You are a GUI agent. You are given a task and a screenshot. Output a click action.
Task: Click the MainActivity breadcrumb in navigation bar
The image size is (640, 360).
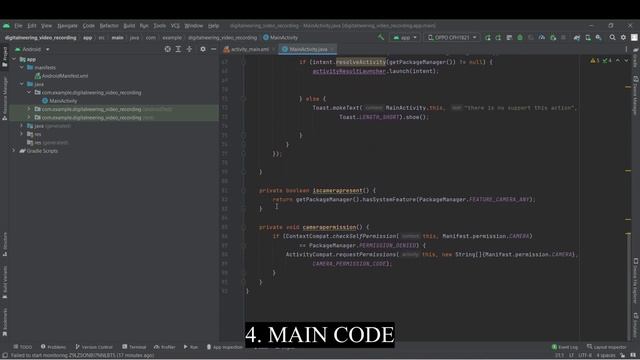pos(280,38)
